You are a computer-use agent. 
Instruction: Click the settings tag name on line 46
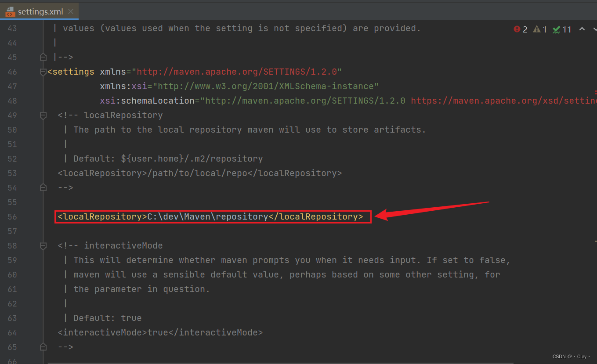[x=73, y=72]
